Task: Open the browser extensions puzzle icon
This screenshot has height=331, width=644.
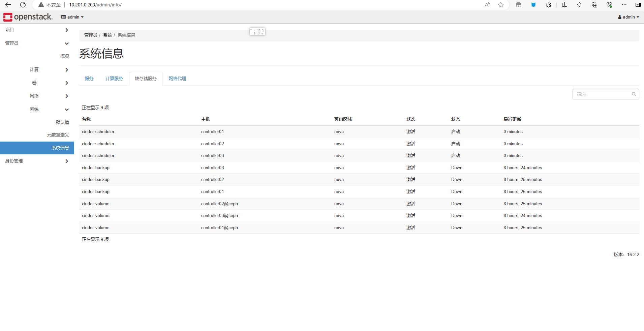Action: click(549, 5)
